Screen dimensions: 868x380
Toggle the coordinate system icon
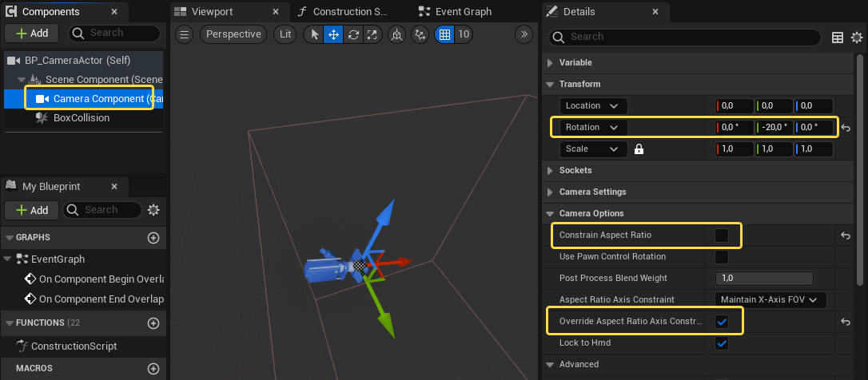(x=396, y=34)
